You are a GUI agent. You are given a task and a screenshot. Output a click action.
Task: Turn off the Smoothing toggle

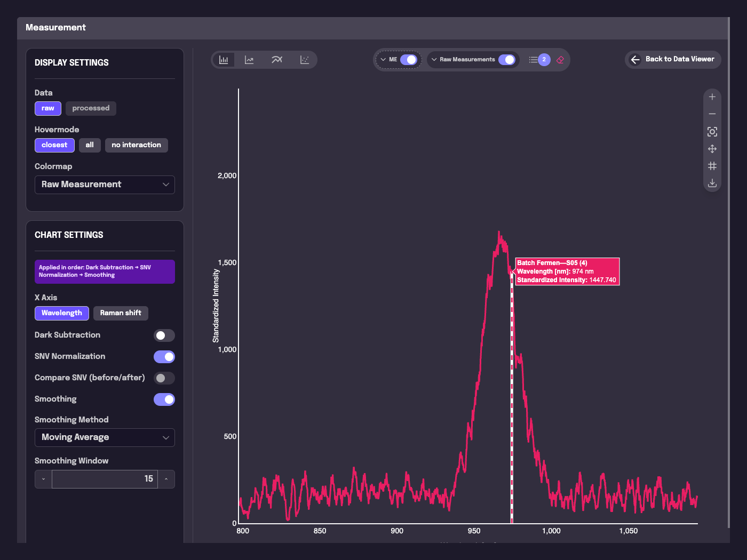coord(164,399)
